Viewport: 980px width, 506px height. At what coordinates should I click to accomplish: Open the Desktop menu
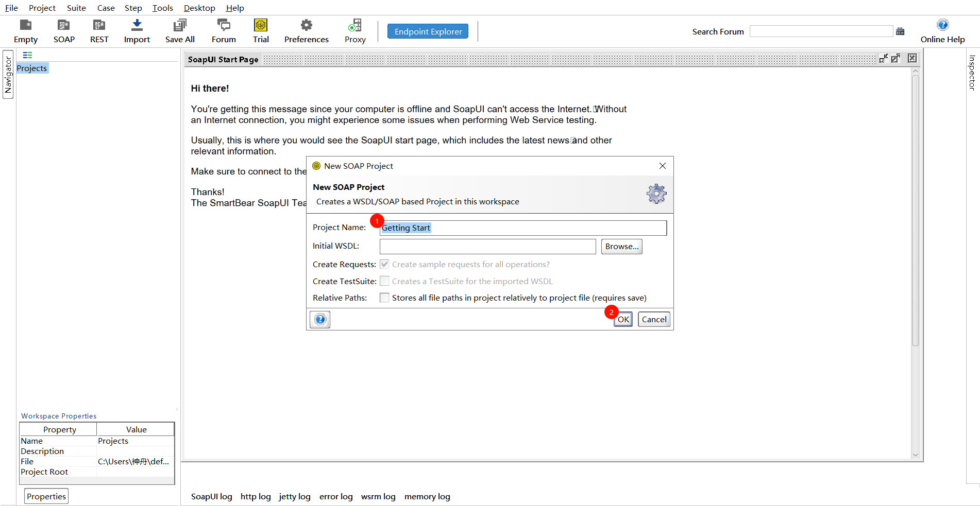click(199, 8)
